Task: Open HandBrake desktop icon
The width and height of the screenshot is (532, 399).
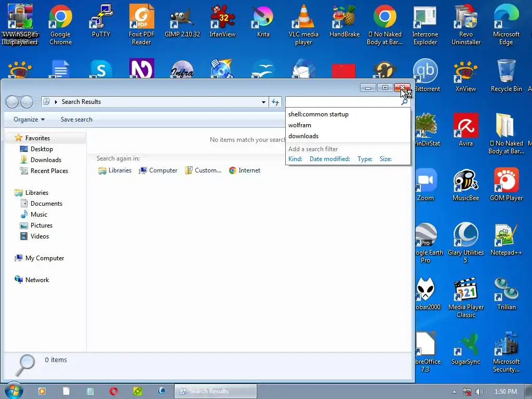Action: tap(344, 21)
